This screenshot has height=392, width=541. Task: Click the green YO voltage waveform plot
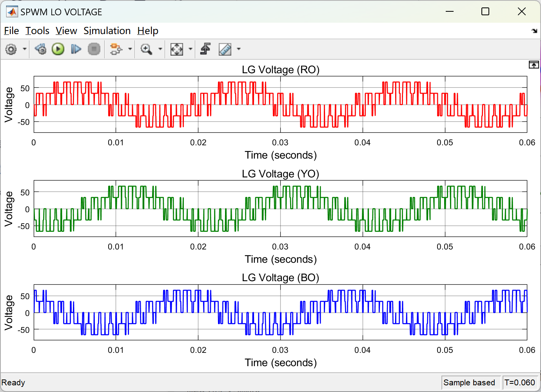point(280,208)
